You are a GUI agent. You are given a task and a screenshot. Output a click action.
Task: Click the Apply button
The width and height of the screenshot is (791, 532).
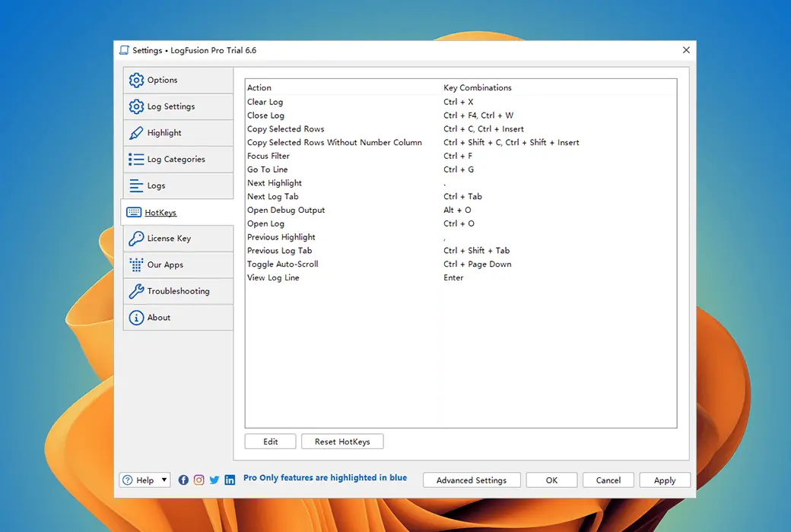click(x=665, y=480)
